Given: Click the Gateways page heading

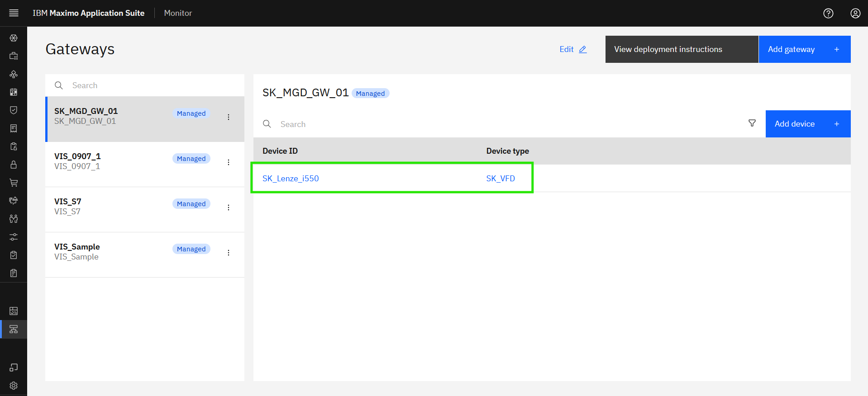Looking at the screenshot, I should (x=80, y=49).
